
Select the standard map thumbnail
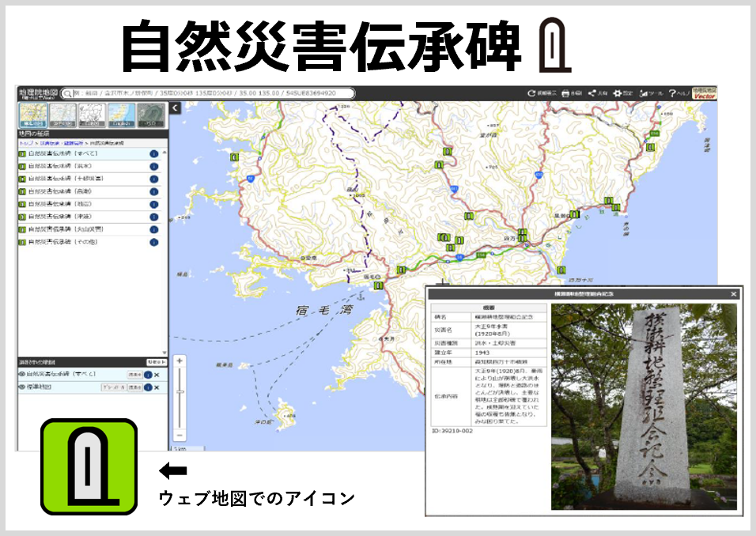click(33, 115)
